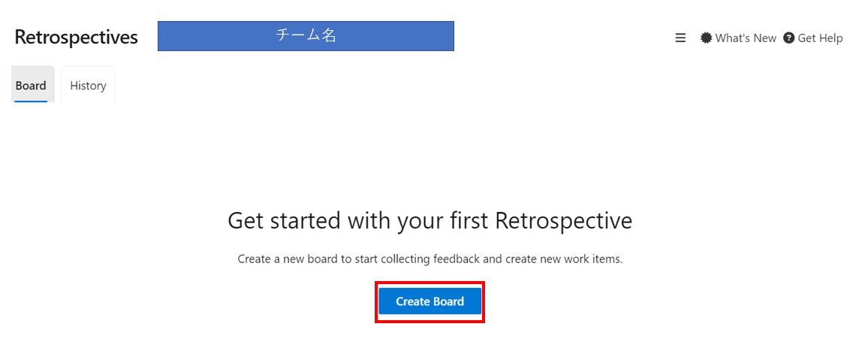Screen dimensions: 868x357
Task: Click the 'Create a new board' description text
Action: (430, 259)
